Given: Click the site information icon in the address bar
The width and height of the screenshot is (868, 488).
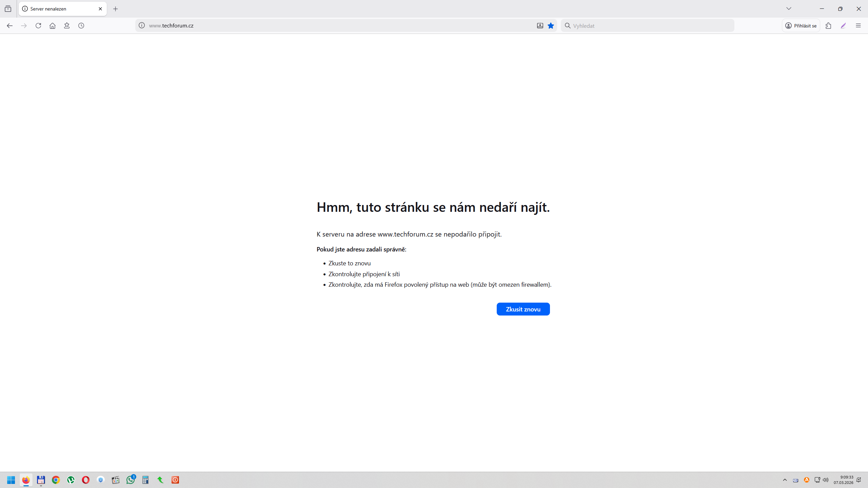Looking at the screenshot, I should [x=142, y=25].
